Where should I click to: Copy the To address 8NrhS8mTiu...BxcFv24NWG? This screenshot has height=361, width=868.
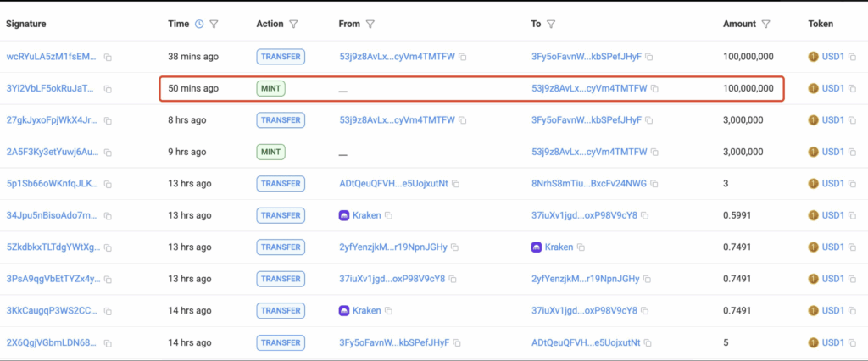tap(654, 183)
